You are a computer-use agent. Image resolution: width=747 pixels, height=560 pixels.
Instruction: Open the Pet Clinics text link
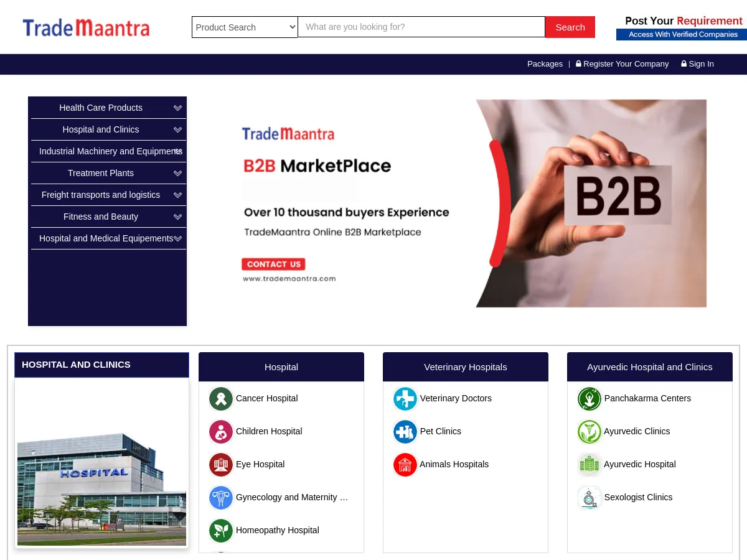(441, 431)
